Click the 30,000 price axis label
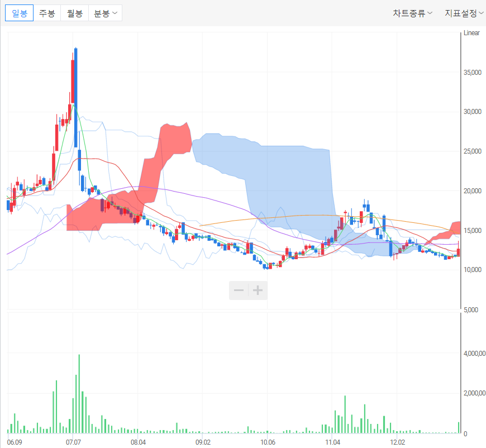Image resolution: width=486 pixels, height=448 pixels. (473, 112)
